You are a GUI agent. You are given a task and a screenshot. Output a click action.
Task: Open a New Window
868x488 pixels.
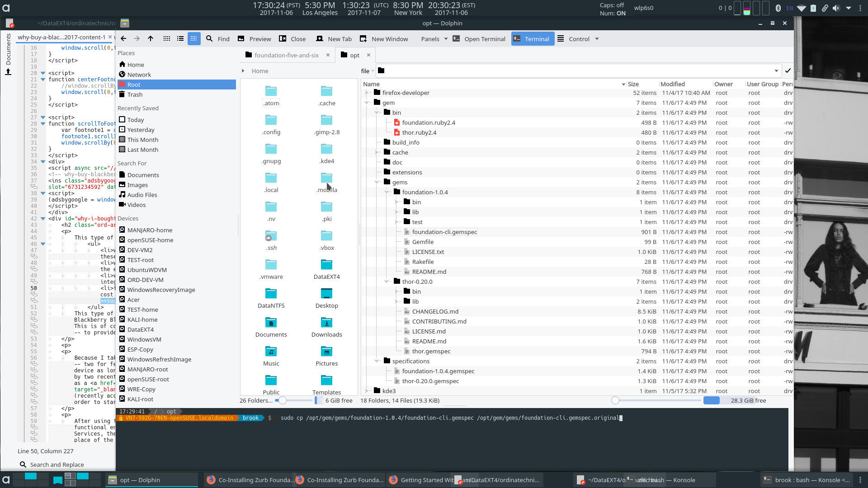coord(384,39)
